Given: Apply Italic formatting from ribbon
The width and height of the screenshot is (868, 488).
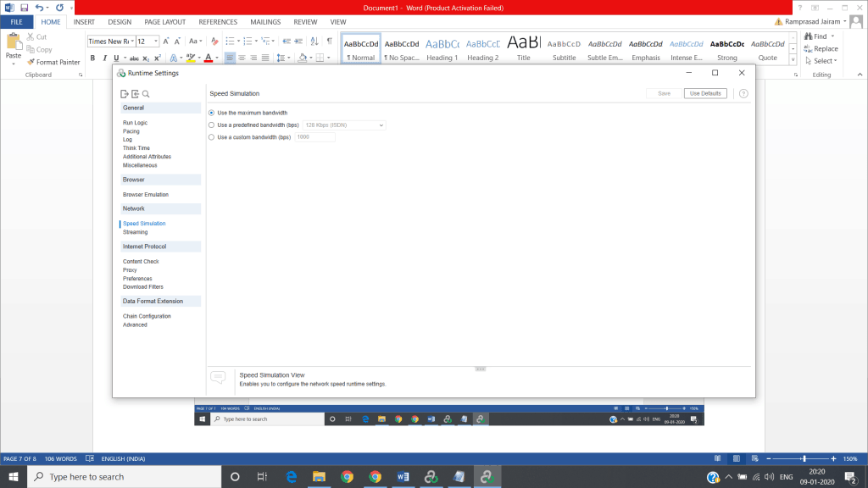Looking at the screenshot, I should coord(104,58).
